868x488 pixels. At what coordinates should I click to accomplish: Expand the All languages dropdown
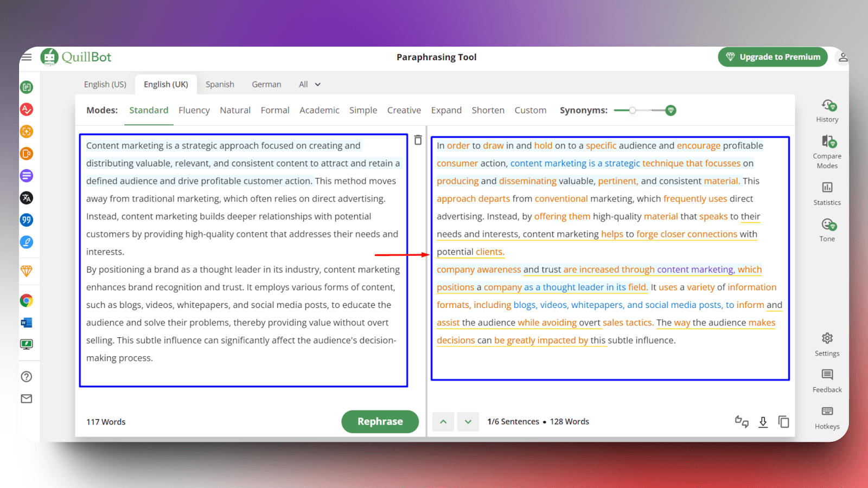[x=310, y=85]
